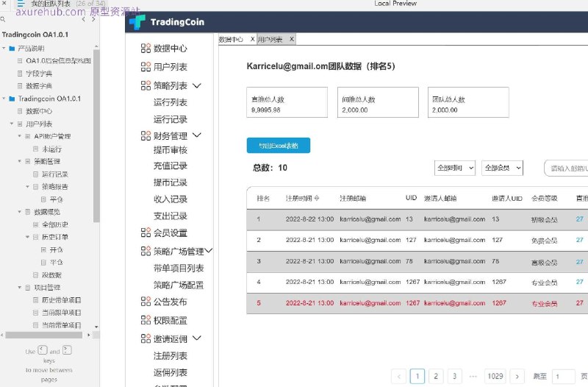Go to next page arrow in sitemap
This screenshot has width=588, height=387.
93,19
